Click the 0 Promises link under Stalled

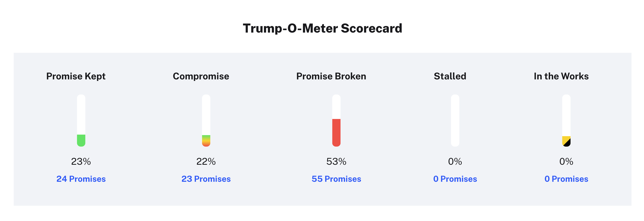[x=455, y=179]
